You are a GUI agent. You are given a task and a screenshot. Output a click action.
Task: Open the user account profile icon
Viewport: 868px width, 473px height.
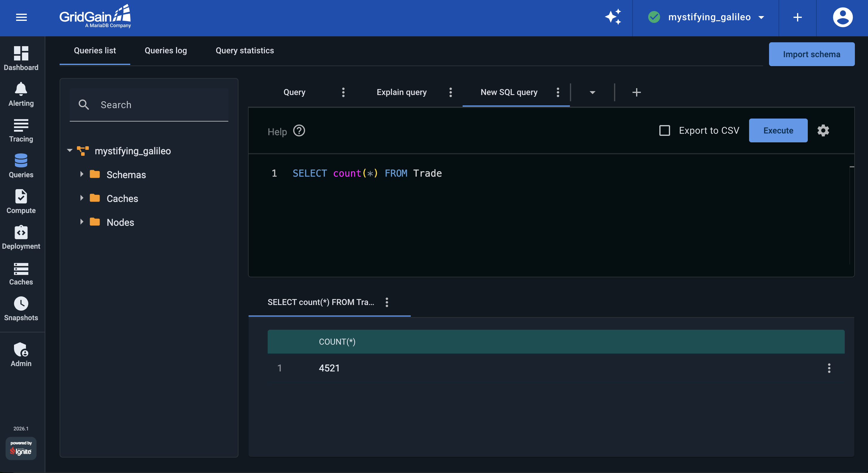click(843, 17)
